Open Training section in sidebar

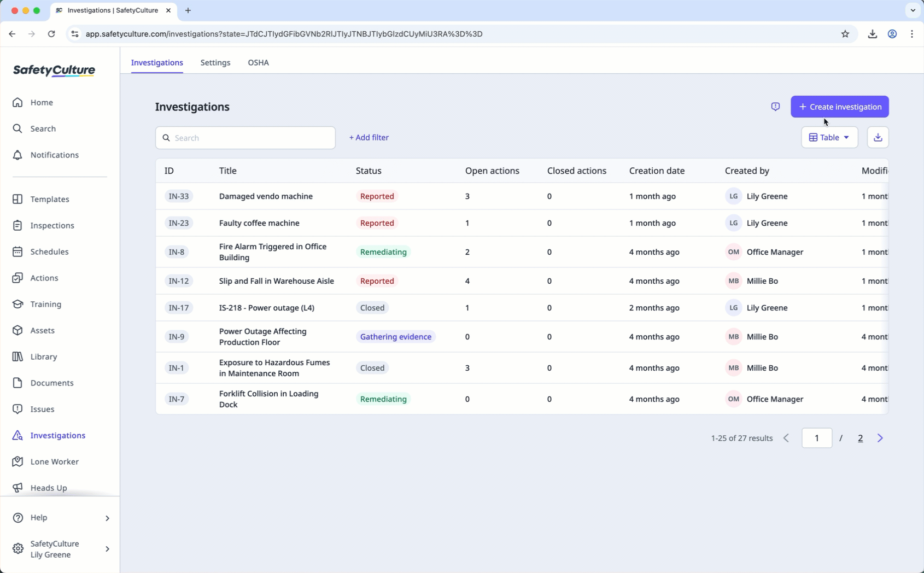pyautogui.click(x=45, y=304)
